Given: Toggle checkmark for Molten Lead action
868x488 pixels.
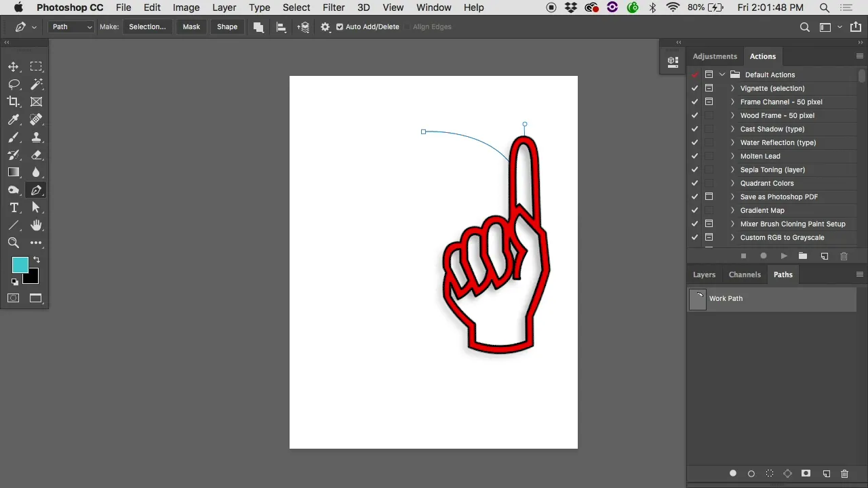Looking at the screenshot, I should [x=694, y=156].
